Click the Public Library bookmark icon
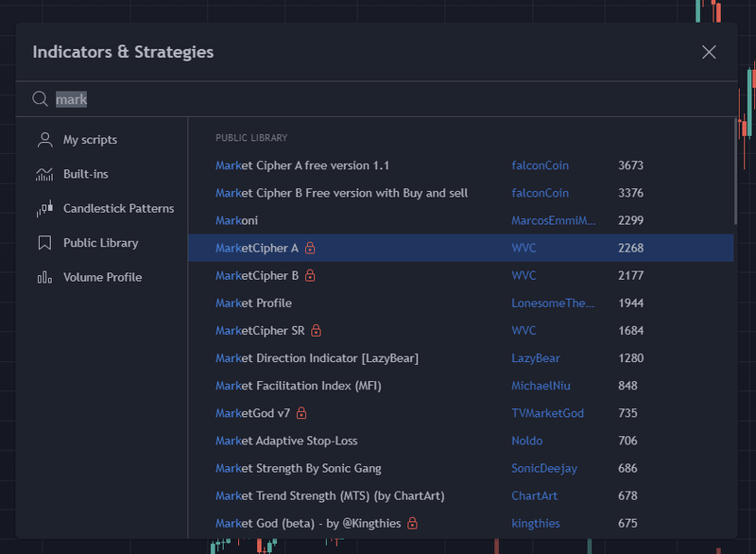 click(44, 243)
